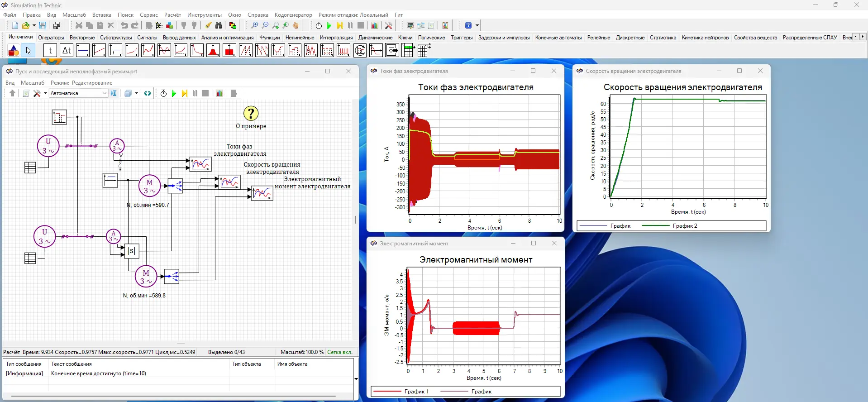Viewport: 868px width, 402px height.
Task: Switch to the 'Динамические' library tab
Action: (375, 38)
